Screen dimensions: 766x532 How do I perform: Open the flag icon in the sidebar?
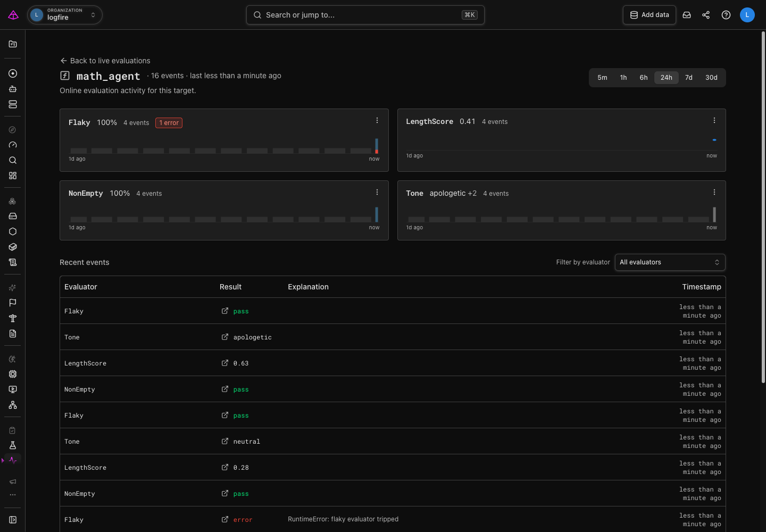tap(13, 303)
